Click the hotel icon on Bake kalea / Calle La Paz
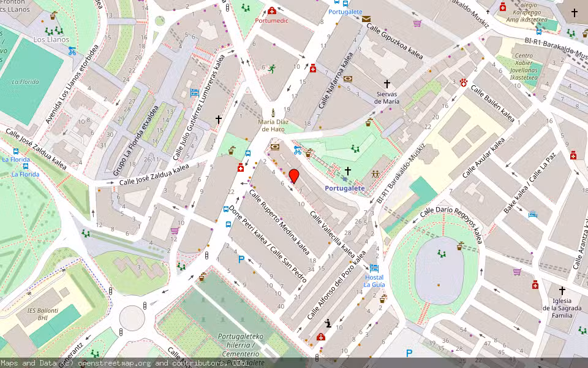 [532, 215]
